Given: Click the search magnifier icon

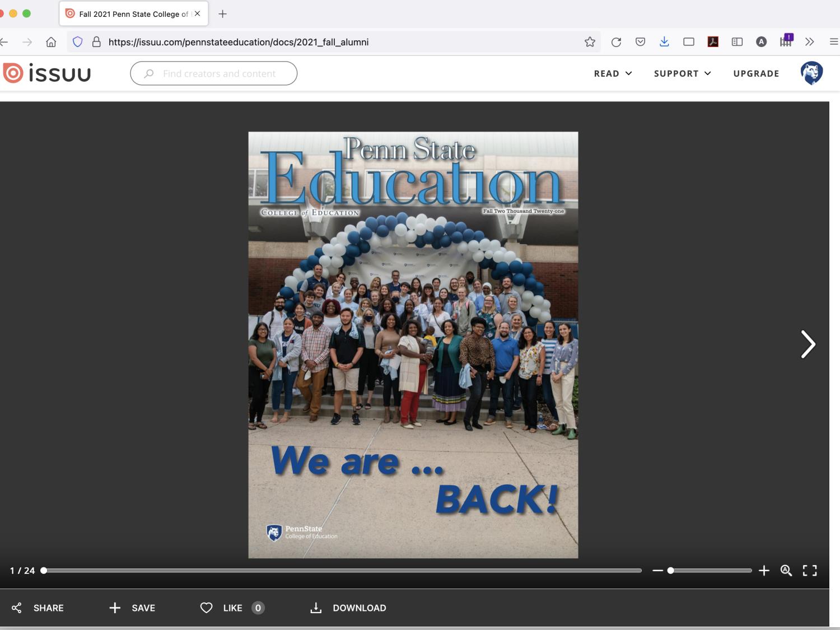Looking at the screenshot, I should tap(149, 73).
